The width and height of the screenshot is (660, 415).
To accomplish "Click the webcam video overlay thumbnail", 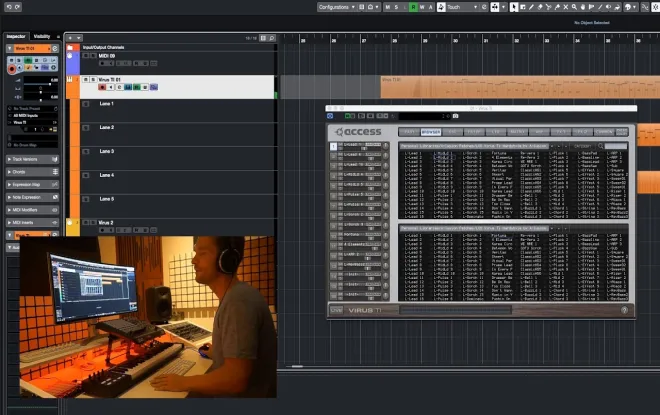I will [x=148, y=317].
